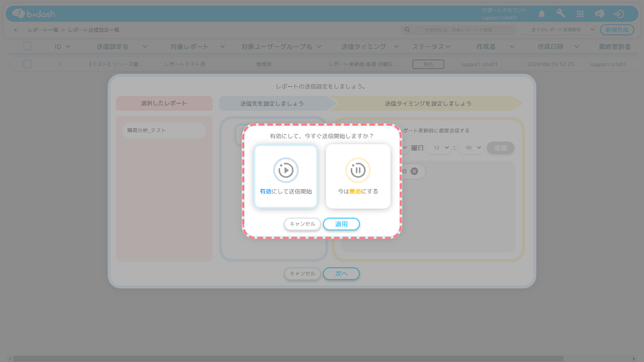Click キャンセル in the send-start confirmation popup

tap(302, 224)
